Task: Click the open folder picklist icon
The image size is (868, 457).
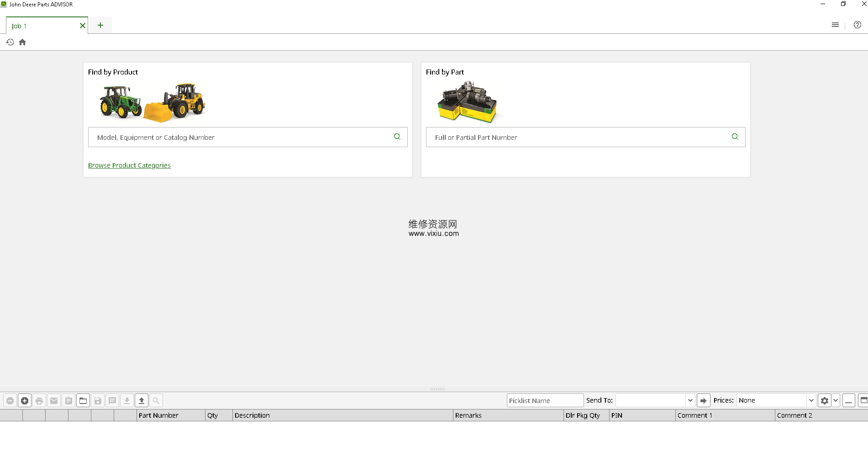Action: click(x=83, y=401)
